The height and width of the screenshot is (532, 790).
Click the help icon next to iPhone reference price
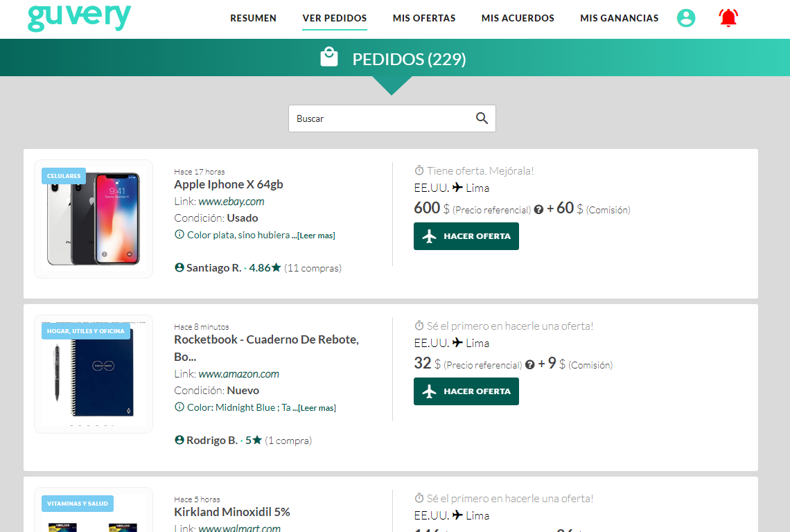[x=538, y=210]
